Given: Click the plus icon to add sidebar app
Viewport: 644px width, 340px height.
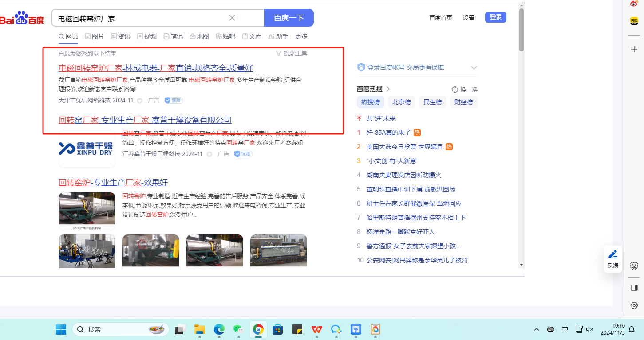Looking at the screenshot, I should click(x=634, y=49).
